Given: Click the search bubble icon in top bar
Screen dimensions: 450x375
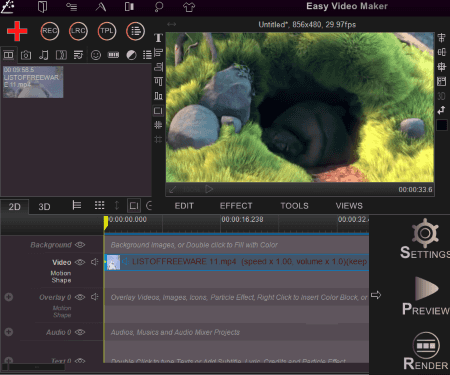Looking at the screenshot, I should tap(159, 7).
